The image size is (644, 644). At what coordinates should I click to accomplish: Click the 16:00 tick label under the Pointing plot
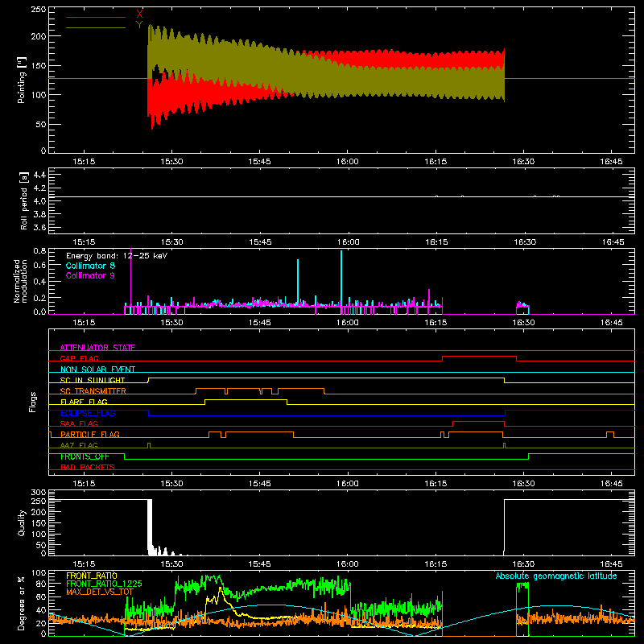(x=348, y=162)
